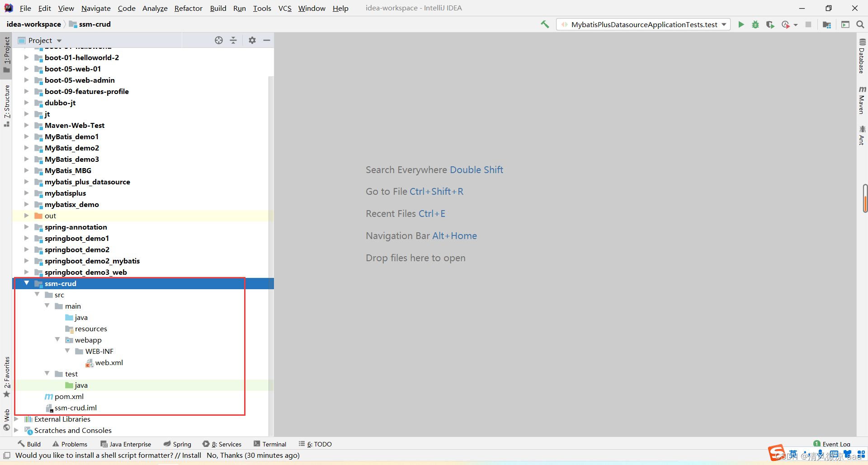Toggle tool window bars icon in status bar
The height and width of the screenshot is (465, 868).
7,455
